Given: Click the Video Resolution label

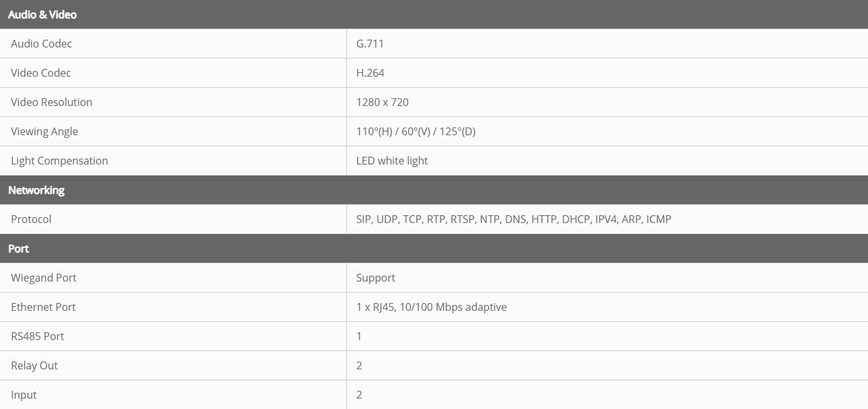Looking at the screenshot, I should (51, 102).
